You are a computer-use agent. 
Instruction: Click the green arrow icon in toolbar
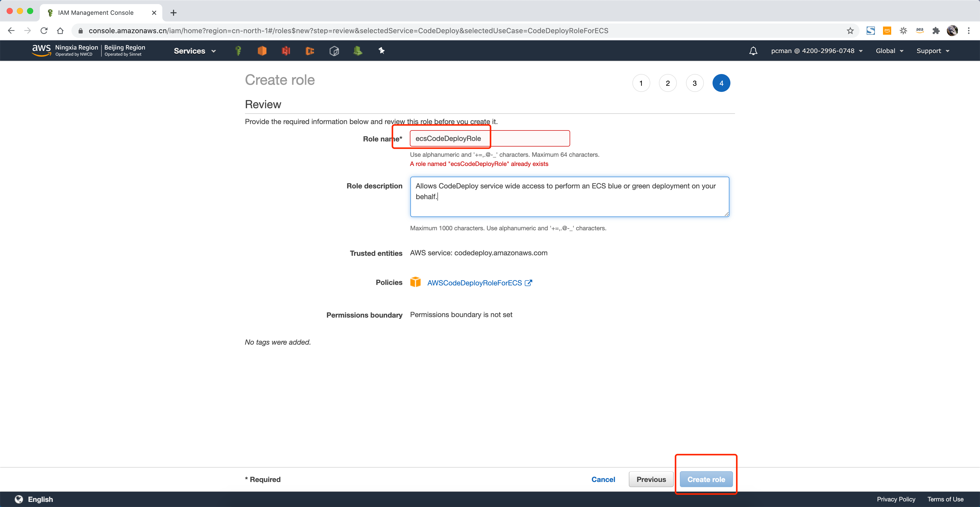358,51
